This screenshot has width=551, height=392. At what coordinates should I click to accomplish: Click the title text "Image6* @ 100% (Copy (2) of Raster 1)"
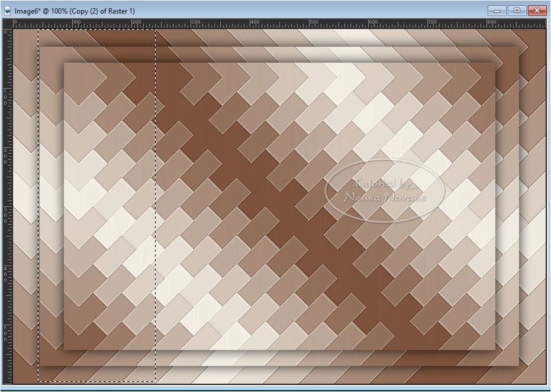click(x=75, y=11)
